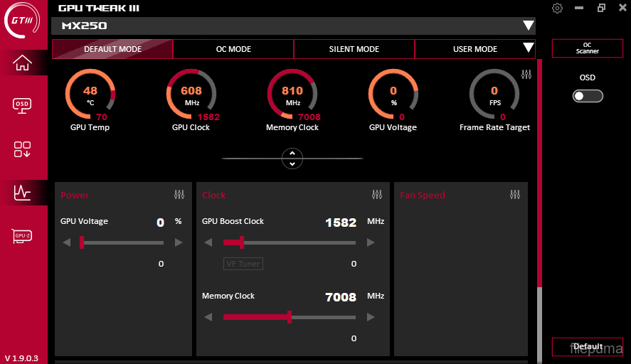Open Clock panel tuning settings icon
The height and width of the screenshot is (364, 631).
[377, 195]
